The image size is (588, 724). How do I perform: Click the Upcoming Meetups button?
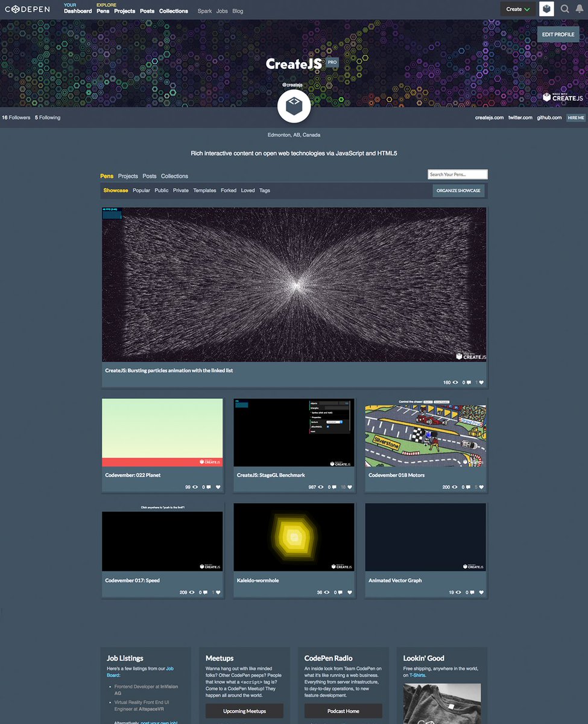pos(244,711)
